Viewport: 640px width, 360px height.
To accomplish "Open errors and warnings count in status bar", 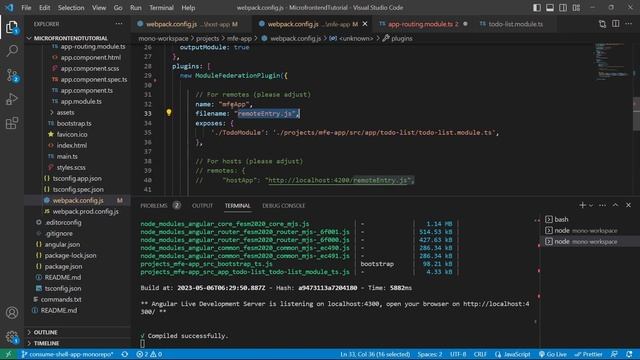I will coord(149,354).
